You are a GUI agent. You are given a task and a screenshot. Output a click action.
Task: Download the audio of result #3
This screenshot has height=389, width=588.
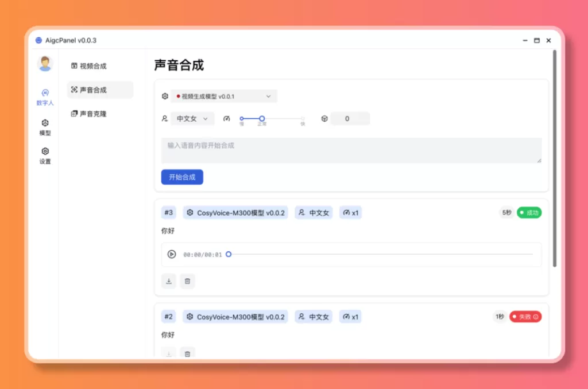168,281
